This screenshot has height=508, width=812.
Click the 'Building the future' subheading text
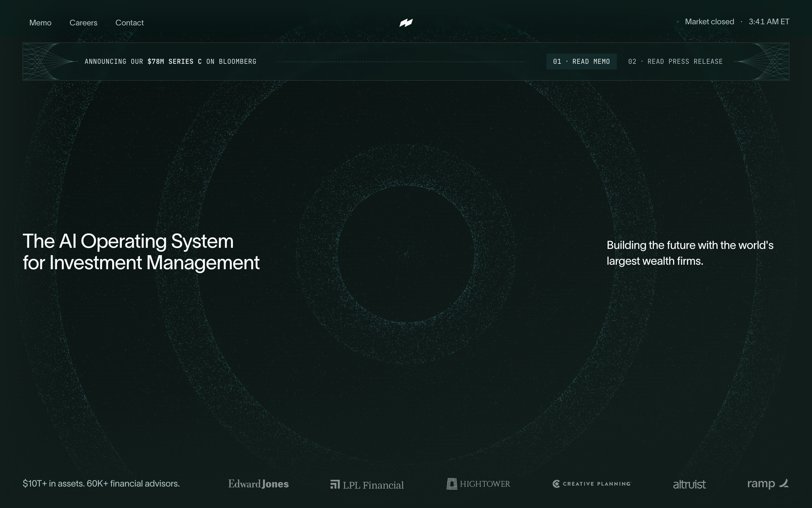(690, 253)
